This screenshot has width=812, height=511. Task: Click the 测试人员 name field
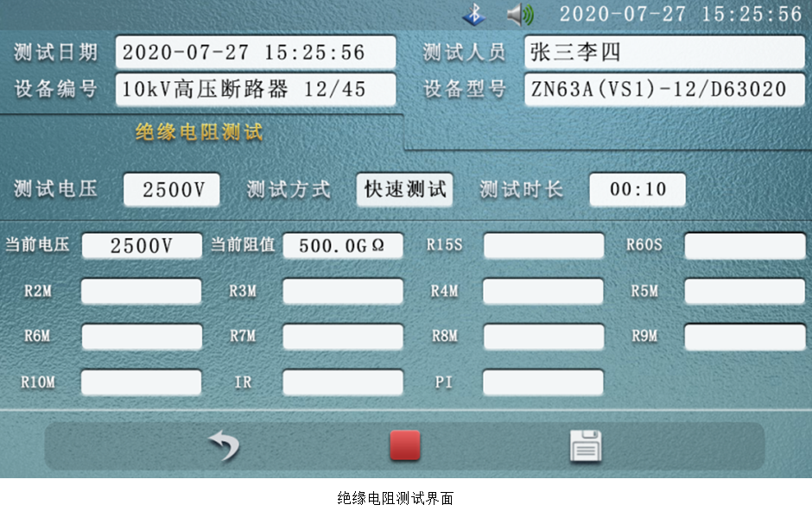click(663, 53)
